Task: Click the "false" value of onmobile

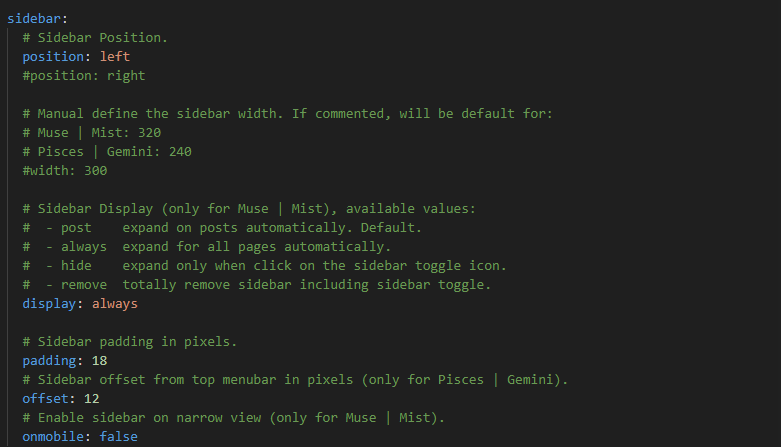Action: pos(118,436)
